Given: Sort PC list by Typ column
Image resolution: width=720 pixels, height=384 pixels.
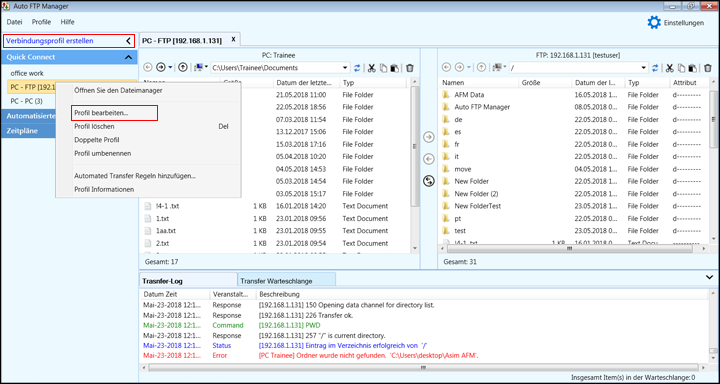Looking at the screenshot, I should [373, 83].
